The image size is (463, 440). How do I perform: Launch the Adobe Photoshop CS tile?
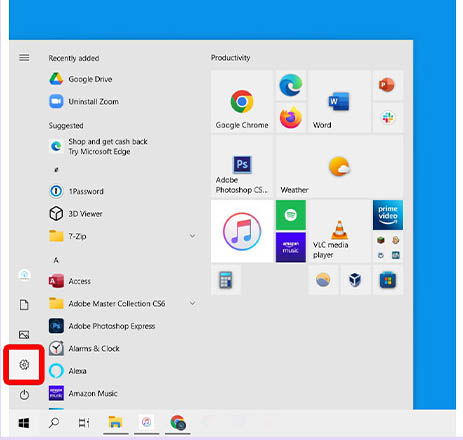[x=242, y=166]
